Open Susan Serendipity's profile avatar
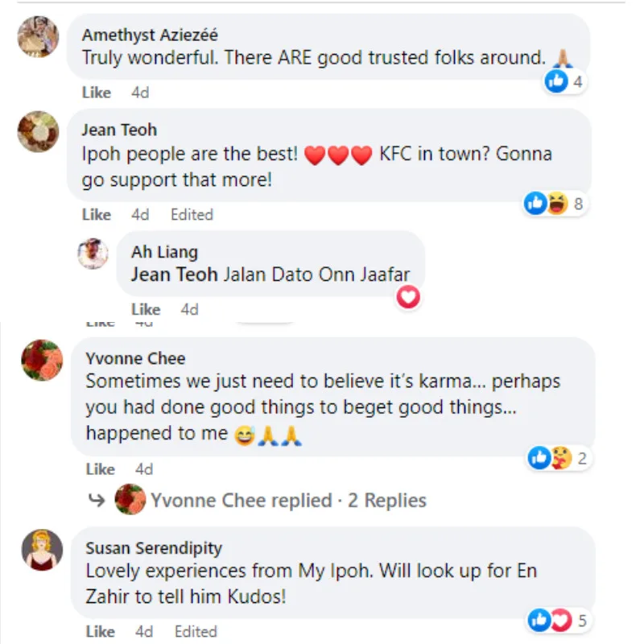The width and height of the screenshot is (644, 644). [42, 550]
